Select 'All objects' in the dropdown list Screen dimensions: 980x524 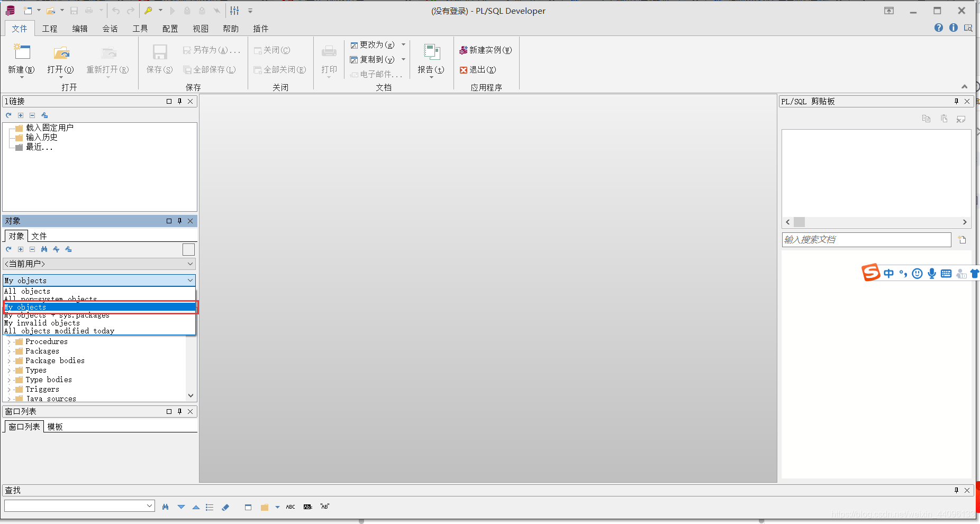(x=99, y=291)
